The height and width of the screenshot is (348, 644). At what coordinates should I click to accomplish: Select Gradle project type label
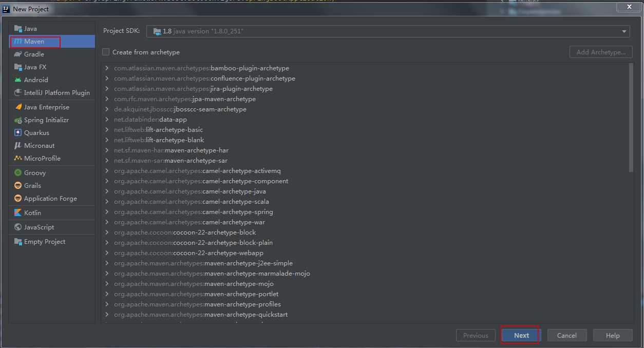point(34,54)
